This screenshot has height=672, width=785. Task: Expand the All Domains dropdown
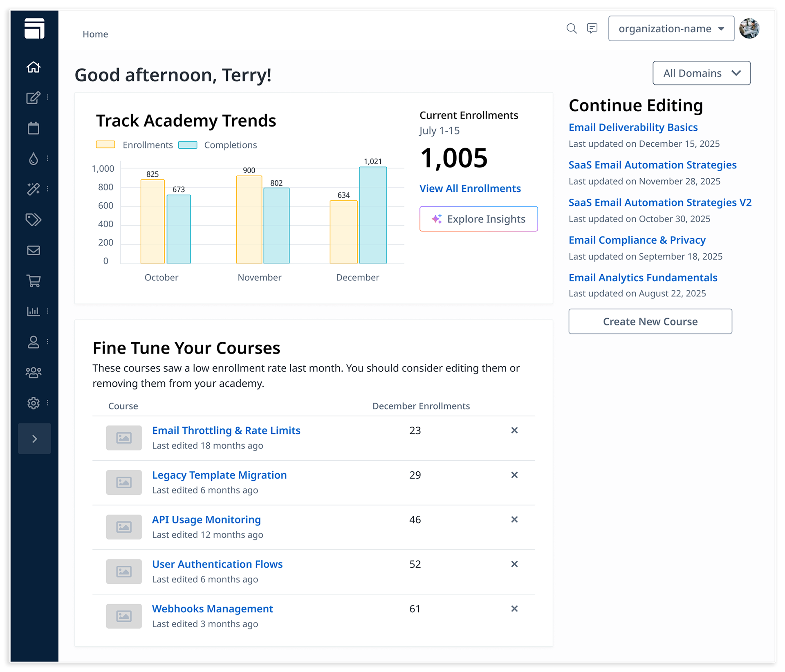pos(701,73)
